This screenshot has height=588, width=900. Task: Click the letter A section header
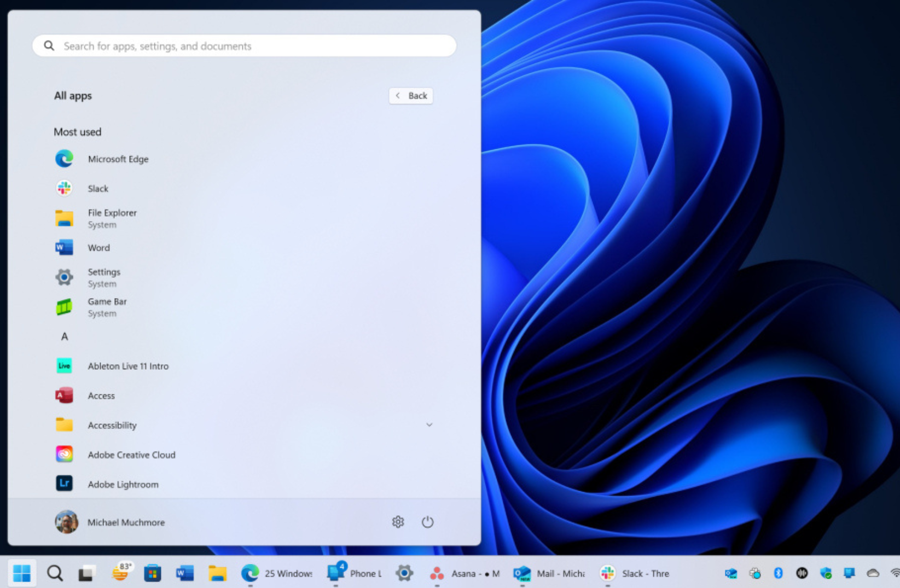(x=64, y=336)
